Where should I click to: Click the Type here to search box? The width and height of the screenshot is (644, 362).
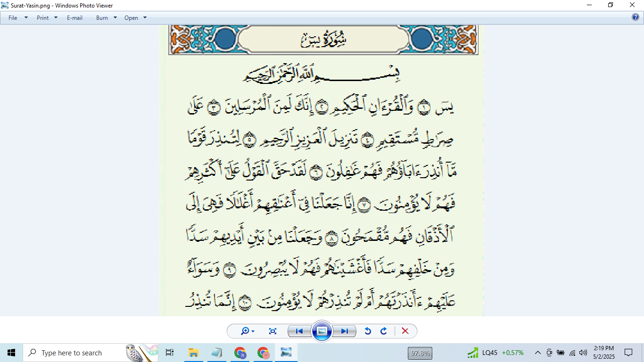[x=91, y=353]
